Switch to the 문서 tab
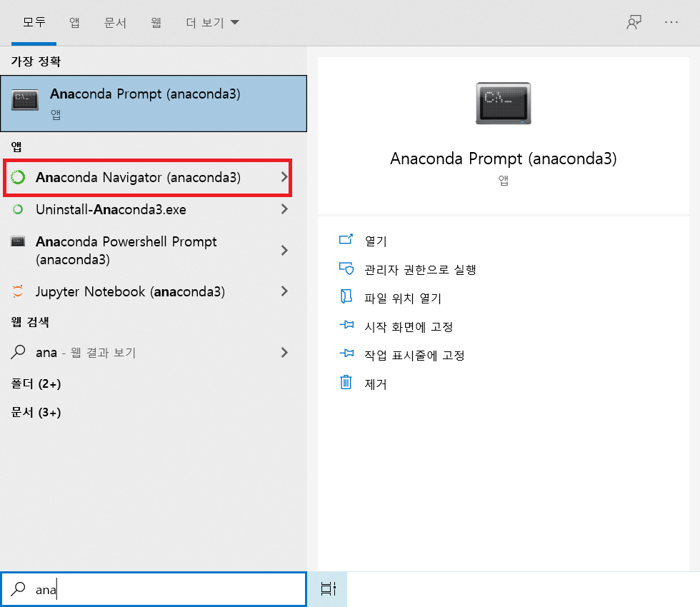 coord(115,22)
